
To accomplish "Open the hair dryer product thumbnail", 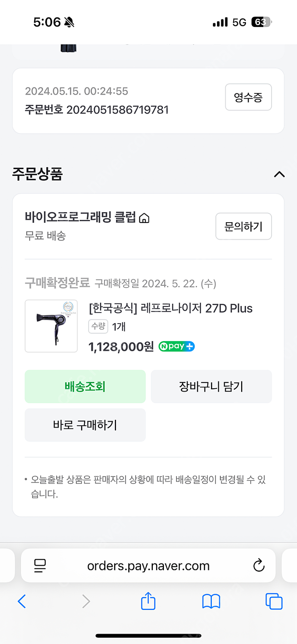I will [51, 326].
